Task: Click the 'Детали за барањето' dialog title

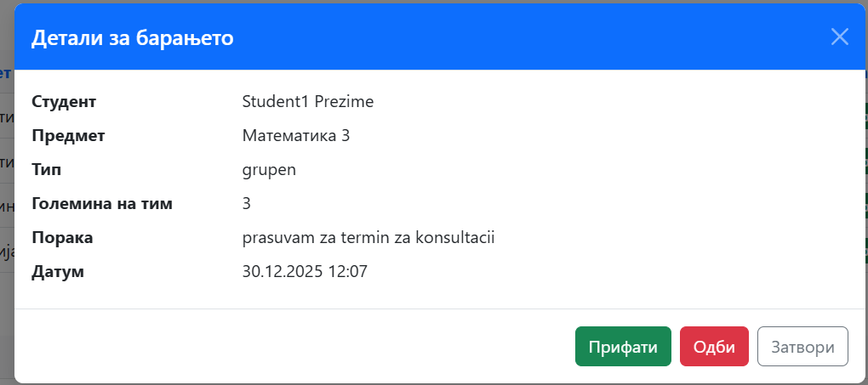Action: [x=132, y=37]
